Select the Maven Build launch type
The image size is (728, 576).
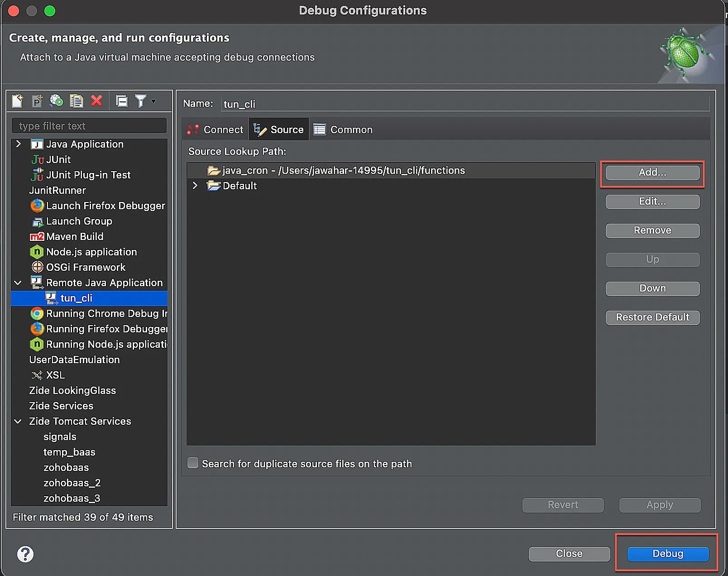tap(75, 236)
